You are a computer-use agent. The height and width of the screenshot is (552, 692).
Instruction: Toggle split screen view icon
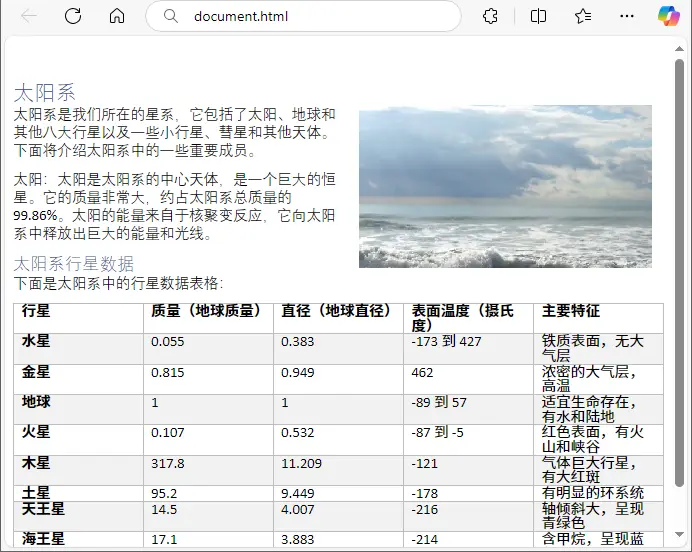coord(538,16)
